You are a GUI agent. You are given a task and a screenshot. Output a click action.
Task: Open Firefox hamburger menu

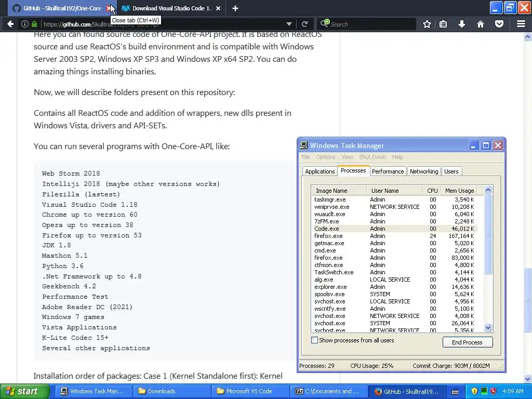point(521,24)
